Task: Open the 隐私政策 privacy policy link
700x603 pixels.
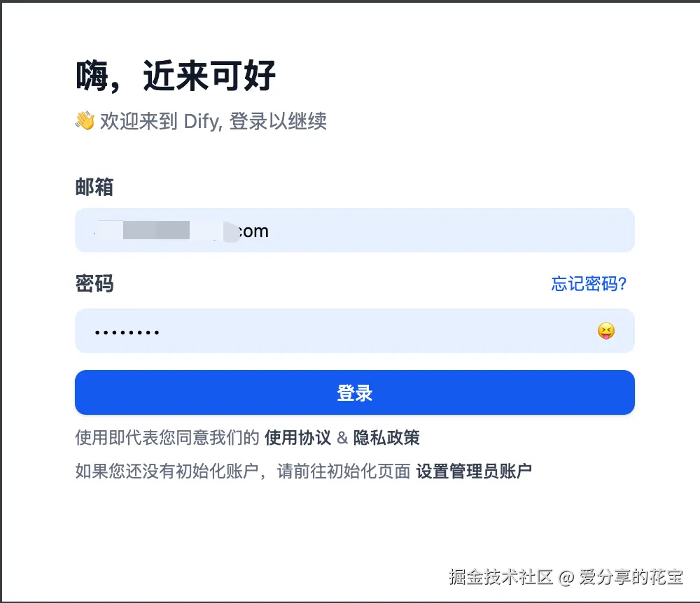Action: tap(386, 439)
